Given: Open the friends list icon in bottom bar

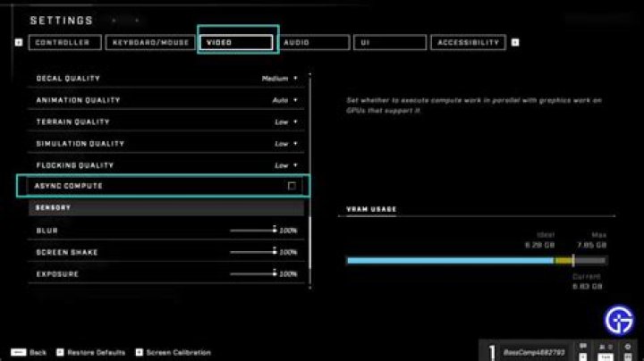Looking at the screenshot, I should point(606,347).
